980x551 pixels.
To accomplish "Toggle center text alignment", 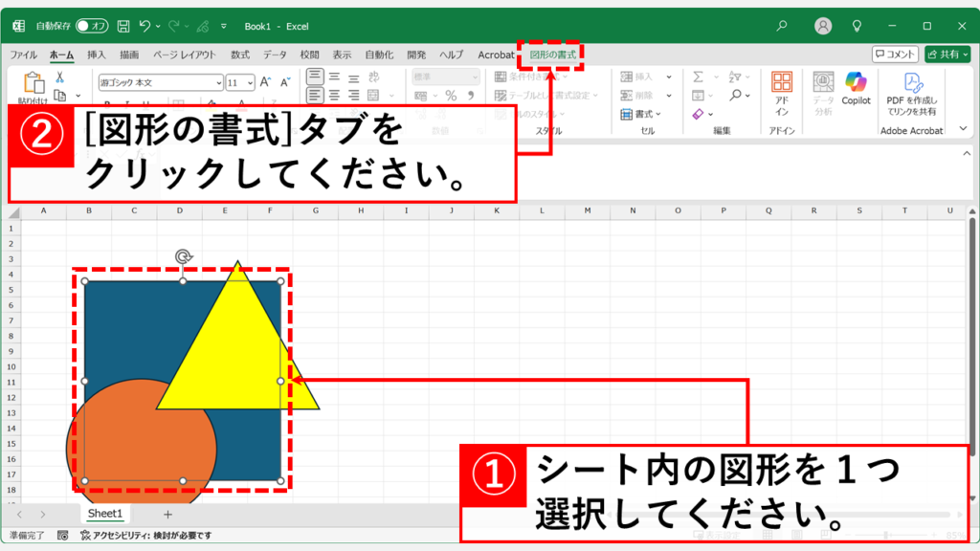I will [x=334, y=96].
